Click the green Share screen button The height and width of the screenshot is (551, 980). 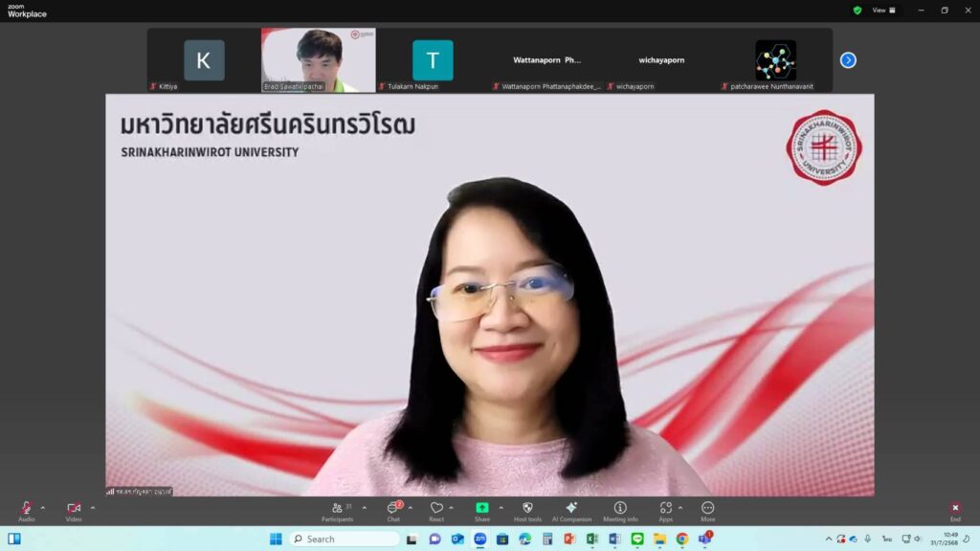482,511
